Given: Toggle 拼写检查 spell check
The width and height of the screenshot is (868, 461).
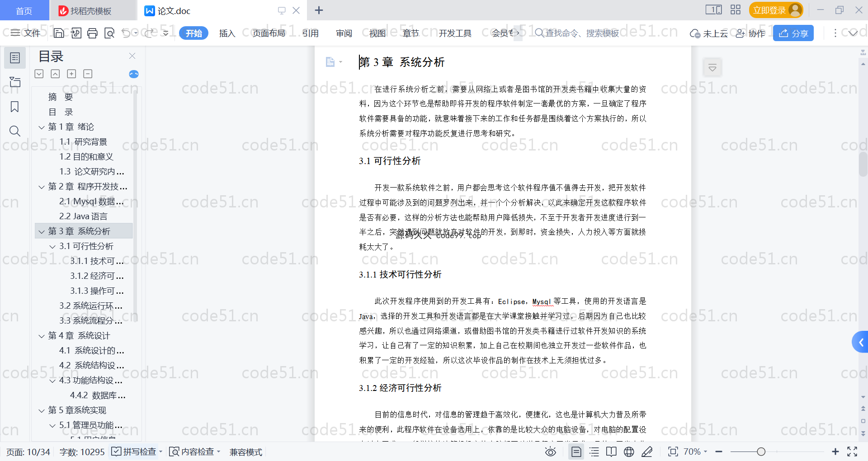Looking at the screenshot, I should click(x=134, y=452).
